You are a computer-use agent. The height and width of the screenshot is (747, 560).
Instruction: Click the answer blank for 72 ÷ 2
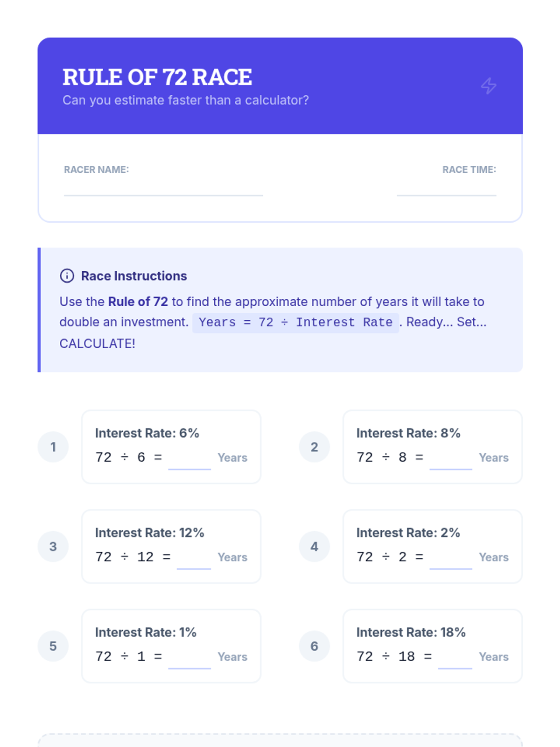point(451,560)
